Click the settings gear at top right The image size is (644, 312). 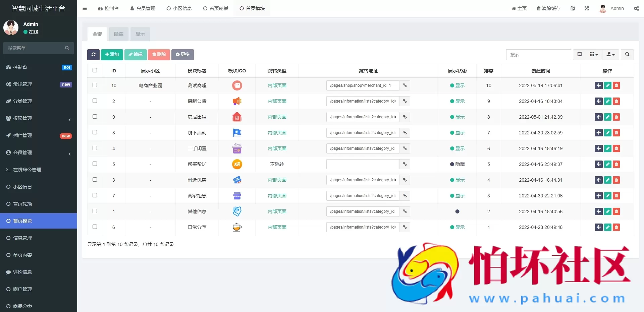click(x=636, y=8)
